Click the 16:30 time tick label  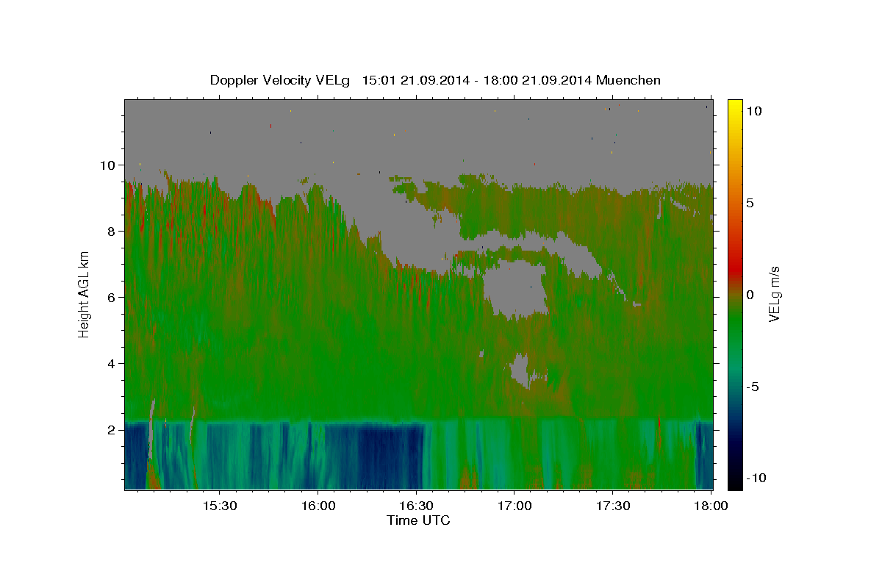(x=417, y=506)
